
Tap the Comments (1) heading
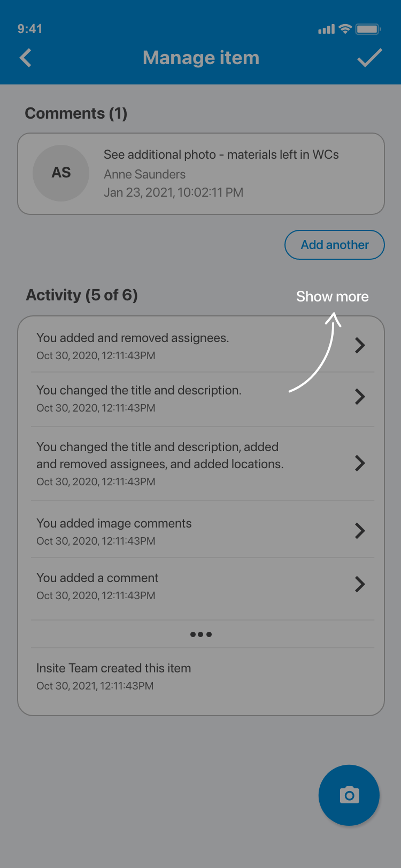click(76, 113)
